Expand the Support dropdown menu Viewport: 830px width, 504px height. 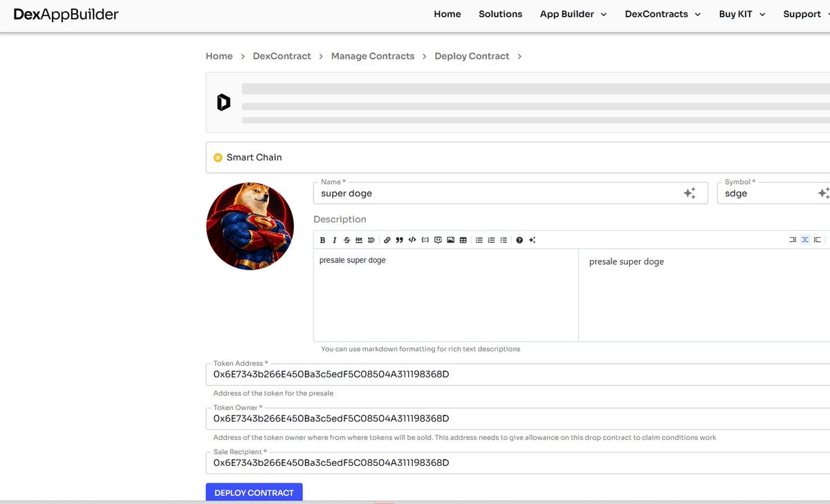806,14
